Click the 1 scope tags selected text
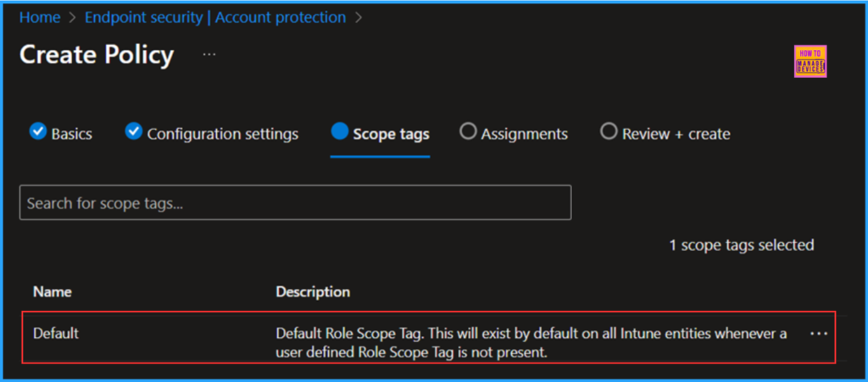Image resolution: width=868 pixels, height=382 pixels. [742, 245]
